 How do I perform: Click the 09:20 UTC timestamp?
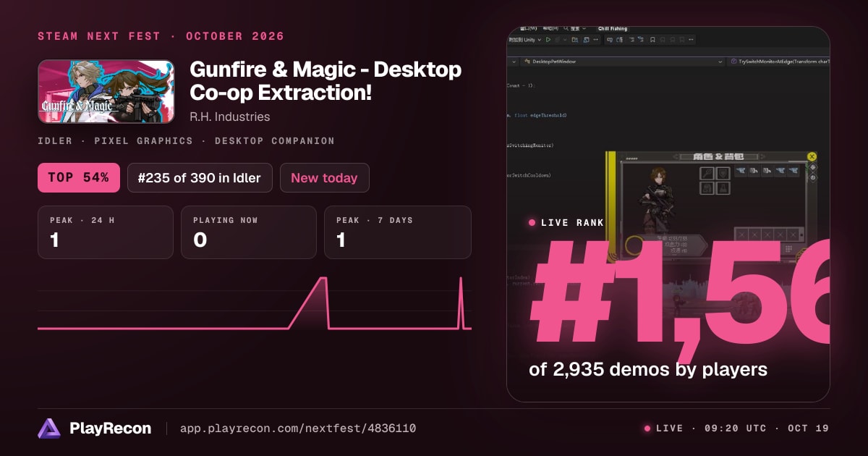click(x=735, y=428)
